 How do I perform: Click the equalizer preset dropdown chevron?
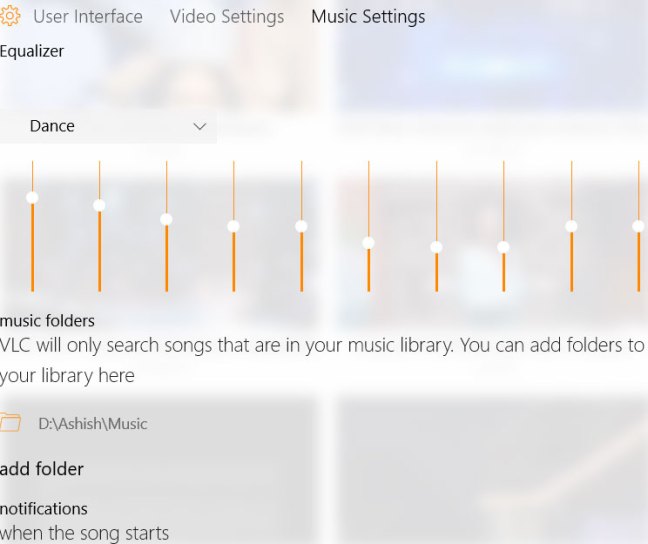pyautogui.click(x=199, y=126)
